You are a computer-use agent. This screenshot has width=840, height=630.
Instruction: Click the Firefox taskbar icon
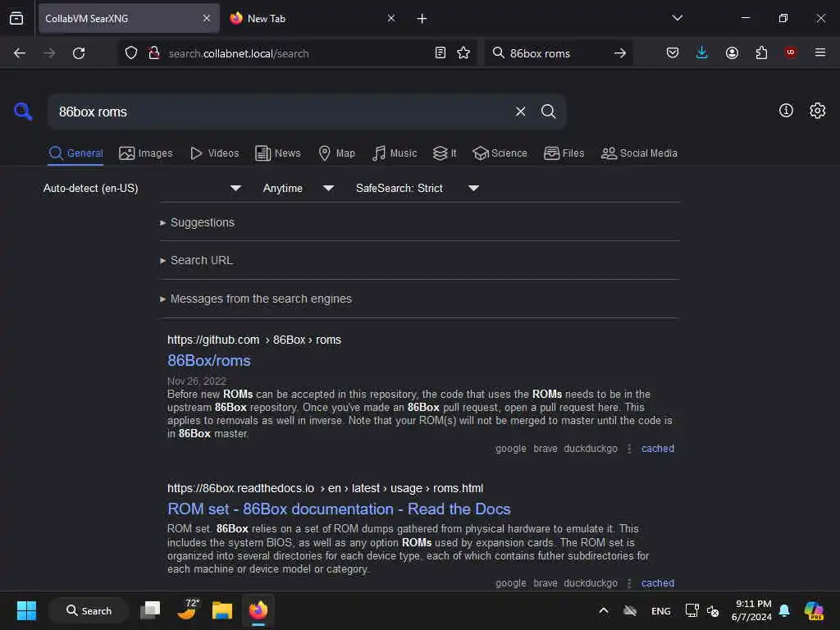[258, 610]
